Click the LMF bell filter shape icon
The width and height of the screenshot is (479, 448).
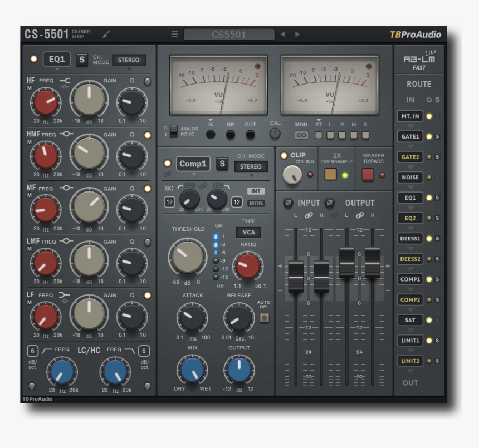point(66,241)
